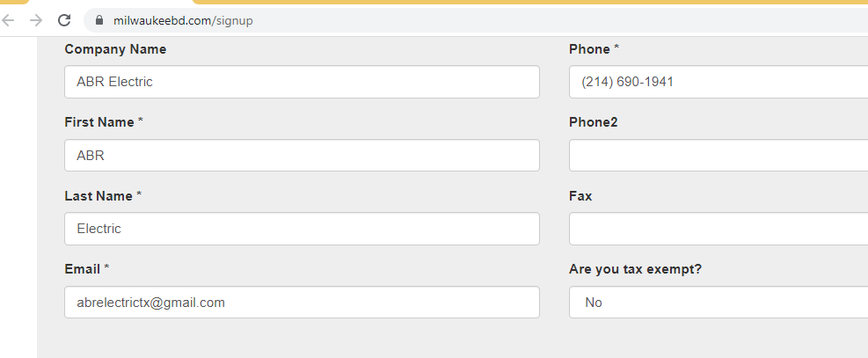
Task: Click the 'Are you tax exempt?' label
Action: coord(635,269)
